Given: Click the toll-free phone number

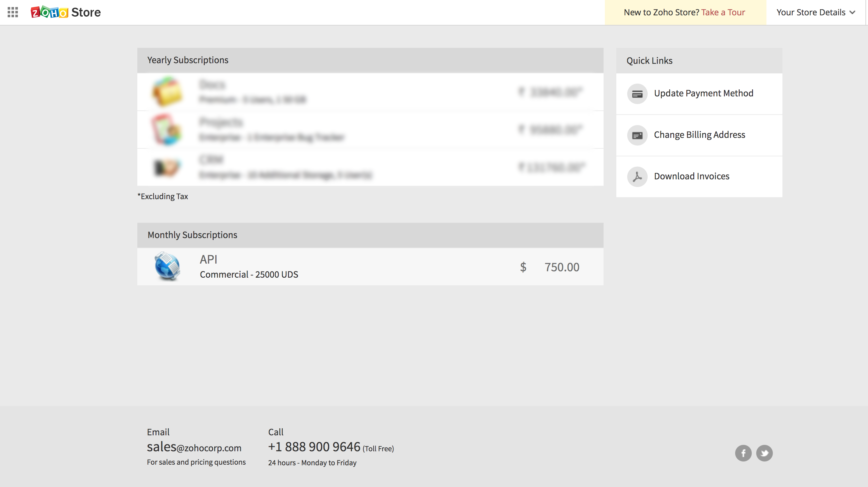Looking at the screenshot, I should 314,446.
